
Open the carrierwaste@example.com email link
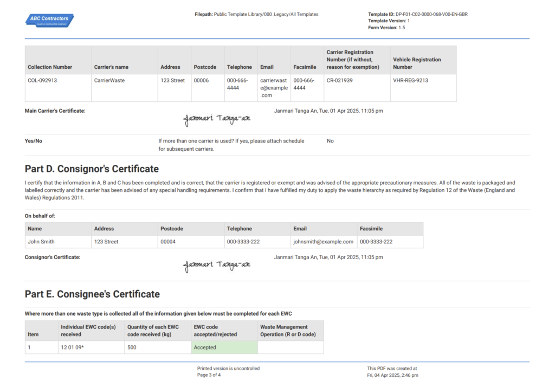[274, 88]
